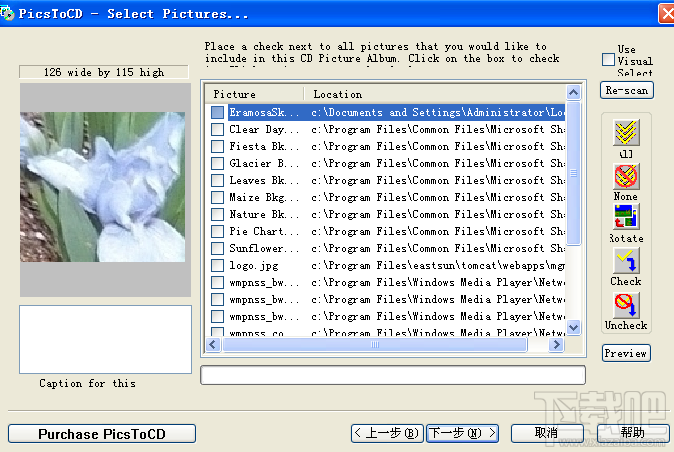The width and height of the screenshot is (674, 452).
Task: Select the Maize Bkg... row name
Action: [263, 197]
